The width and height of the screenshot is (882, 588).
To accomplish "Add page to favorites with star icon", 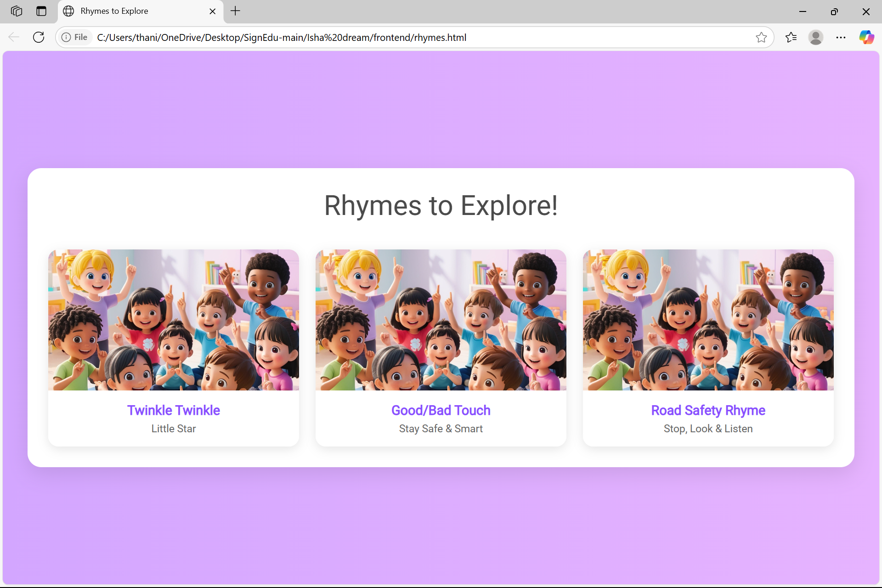I will [761, 37].
